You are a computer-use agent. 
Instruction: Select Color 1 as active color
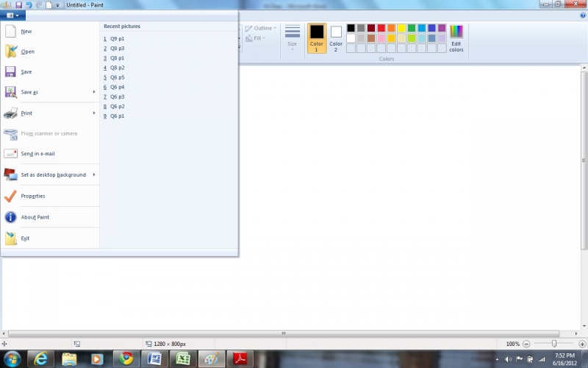[x=317, y=37]
